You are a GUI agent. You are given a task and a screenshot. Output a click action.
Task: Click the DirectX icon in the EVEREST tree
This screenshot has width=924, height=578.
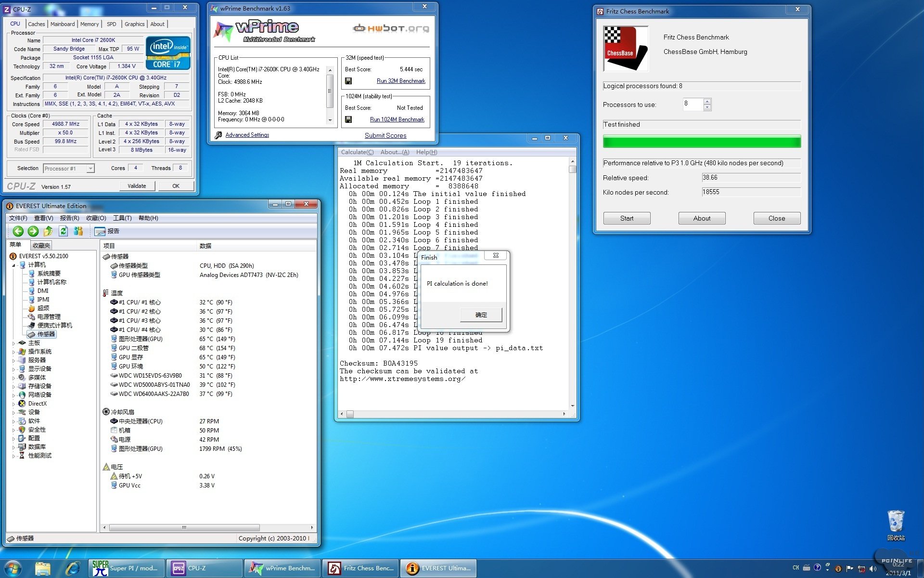tap(22, 404)
